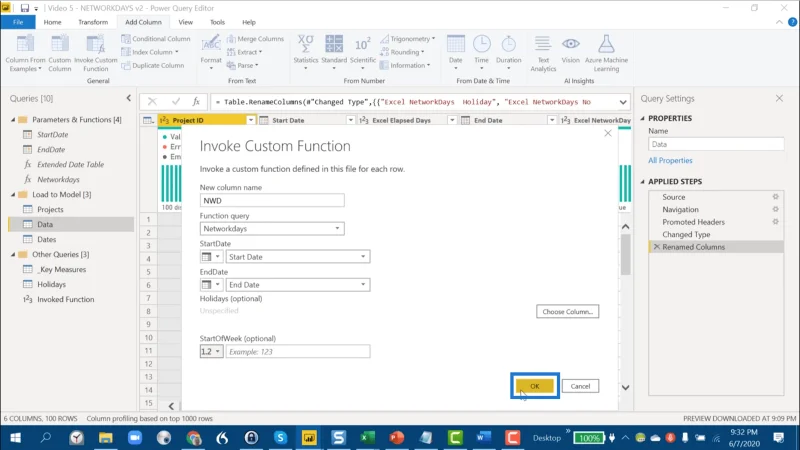Click Duplicate Column command
800x450 pixels.
pyautogui.click(x=153, y=65)
